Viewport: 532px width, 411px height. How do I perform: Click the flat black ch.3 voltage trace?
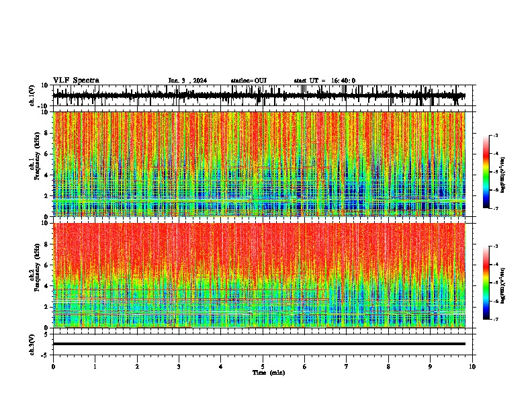click(259, 344)
